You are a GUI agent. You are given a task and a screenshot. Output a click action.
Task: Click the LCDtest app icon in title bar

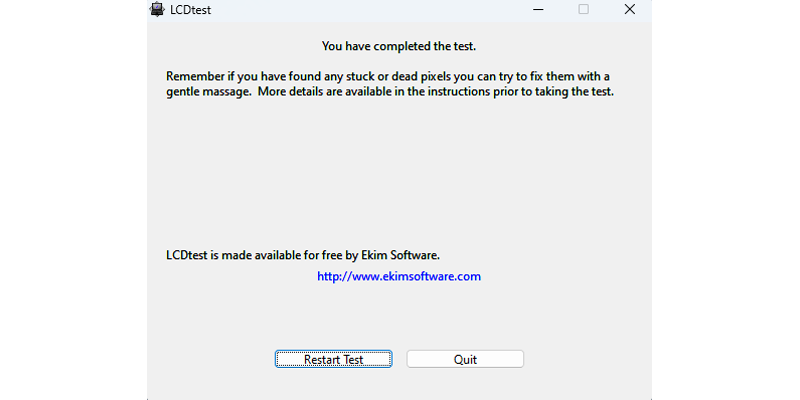coord(158,10)
